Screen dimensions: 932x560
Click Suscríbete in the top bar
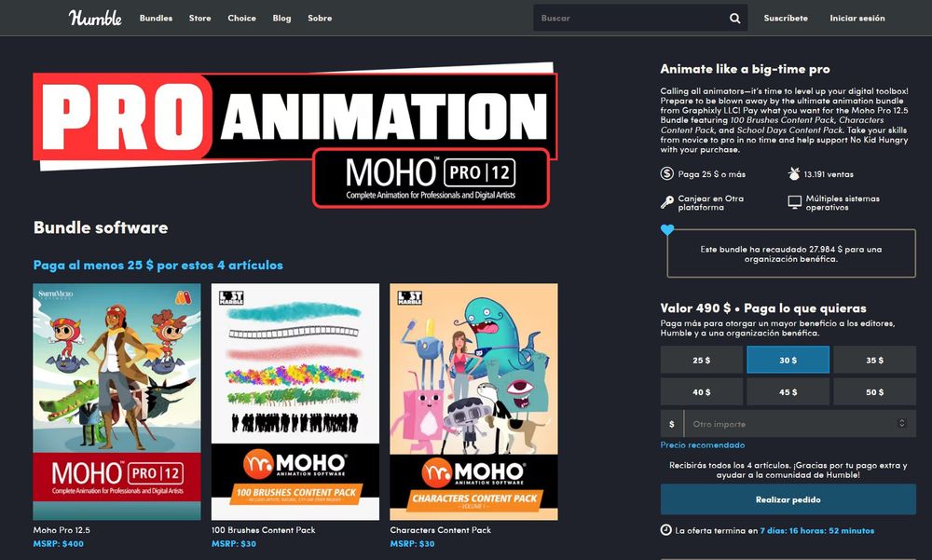(x=786, y=18)
